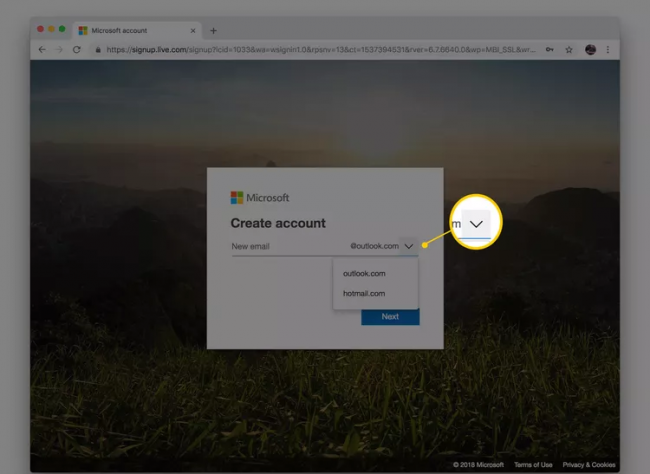The width and height of the screenshot is (650, 474).
Task: Bookmark this page with the star icon
Action: pos(569,50)
